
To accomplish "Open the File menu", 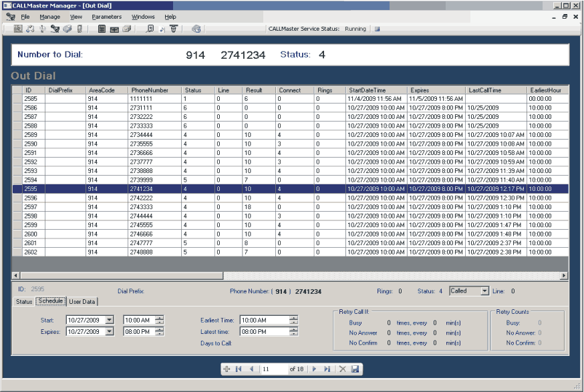I will coord(25,17).
